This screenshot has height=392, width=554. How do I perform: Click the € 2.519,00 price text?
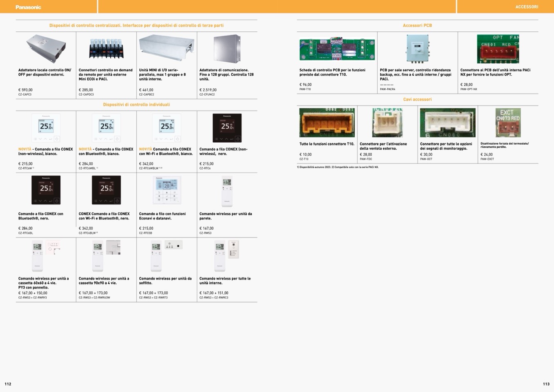[x=208, y=90]
